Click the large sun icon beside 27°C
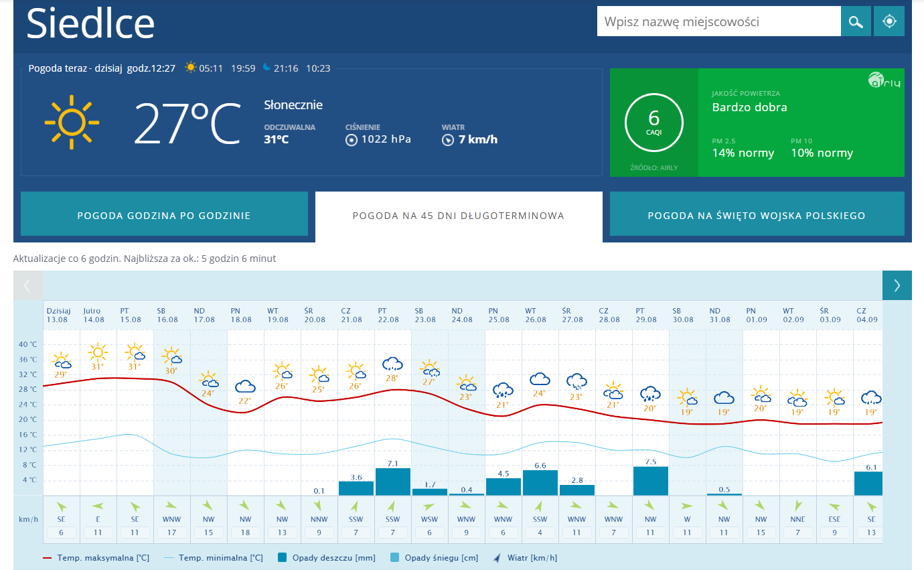This screenshot has width=924, height=570. click(72, 123)
